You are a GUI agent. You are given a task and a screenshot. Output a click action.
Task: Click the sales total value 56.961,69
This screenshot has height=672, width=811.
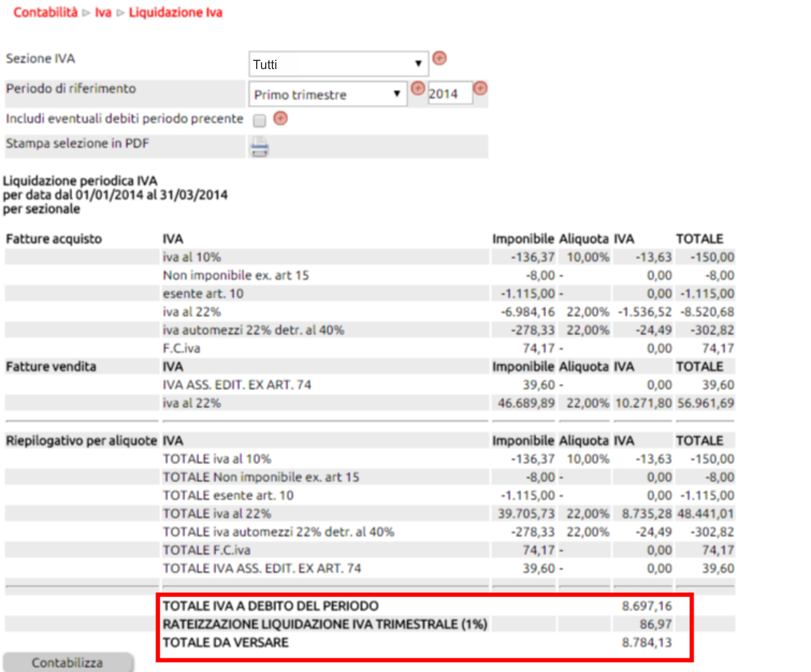[706, 403]
